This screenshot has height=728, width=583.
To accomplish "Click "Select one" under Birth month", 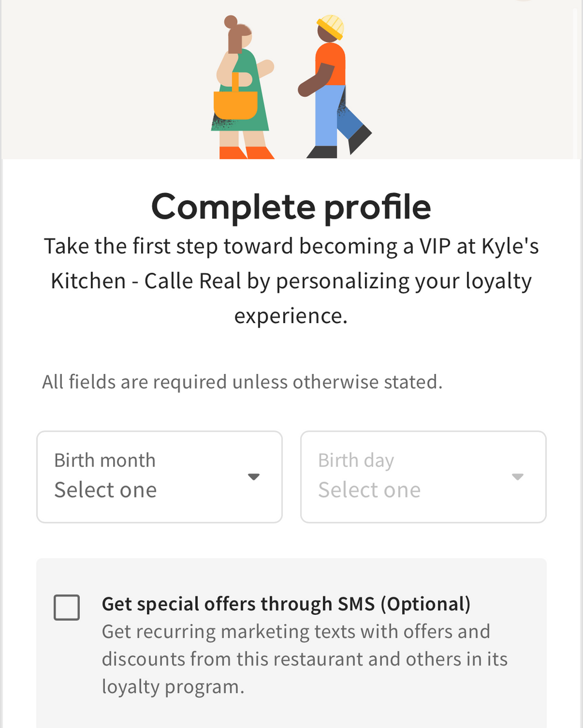I will (106, 490).
